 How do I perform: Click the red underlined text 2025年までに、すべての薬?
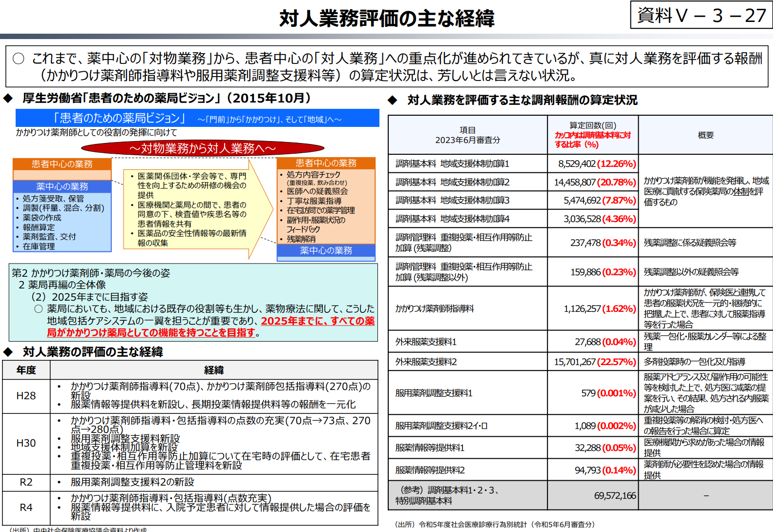[x=318, y=321]
